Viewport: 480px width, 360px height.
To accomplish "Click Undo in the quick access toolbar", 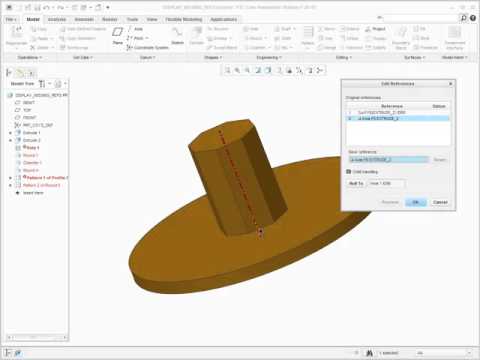I will tap(47, 7).
